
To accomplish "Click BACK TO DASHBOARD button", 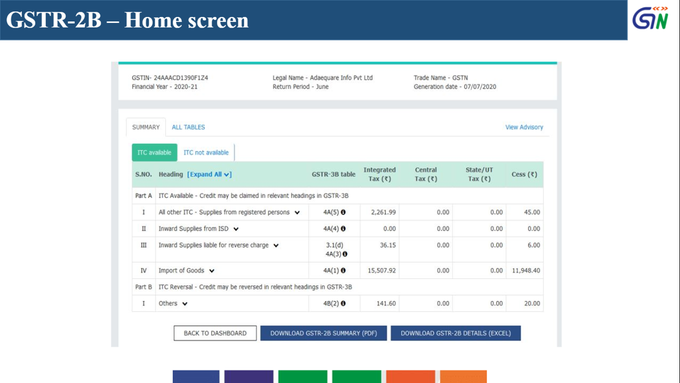I will coord(215,333).
